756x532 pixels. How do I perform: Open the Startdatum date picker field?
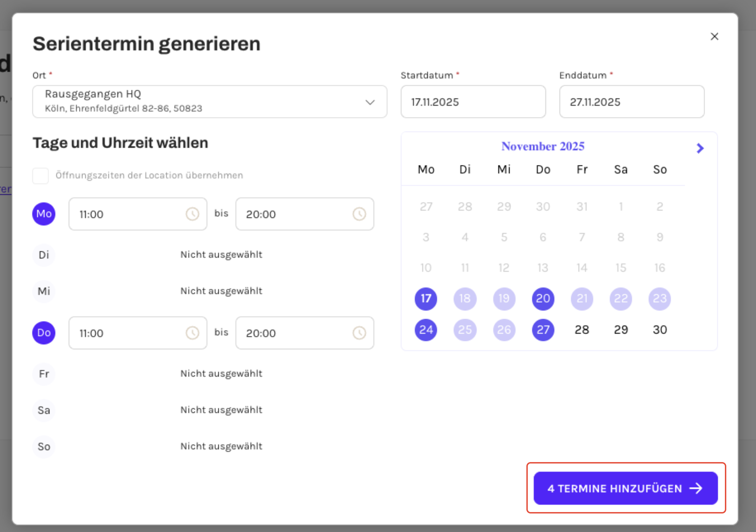(473, 102)
